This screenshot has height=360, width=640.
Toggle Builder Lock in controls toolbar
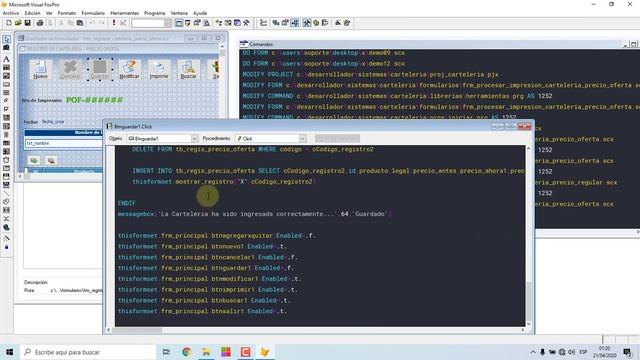(7, 238)
